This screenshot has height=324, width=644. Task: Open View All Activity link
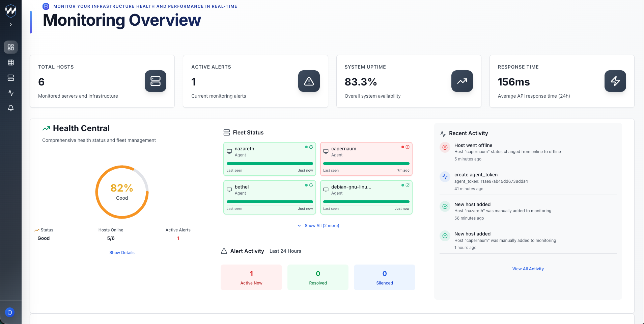[x=528, y=269]
